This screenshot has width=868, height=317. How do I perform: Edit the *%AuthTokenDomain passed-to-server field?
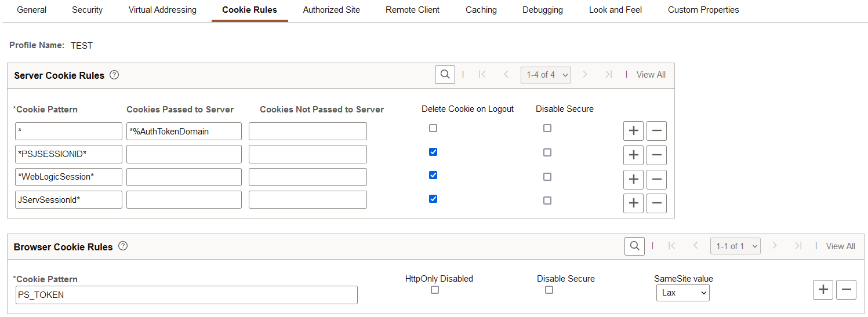(184, 131)
